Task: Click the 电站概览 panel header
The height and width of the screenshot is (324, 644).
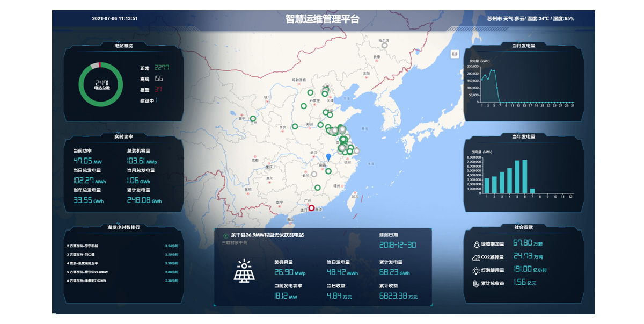Action: coord(123,46)
